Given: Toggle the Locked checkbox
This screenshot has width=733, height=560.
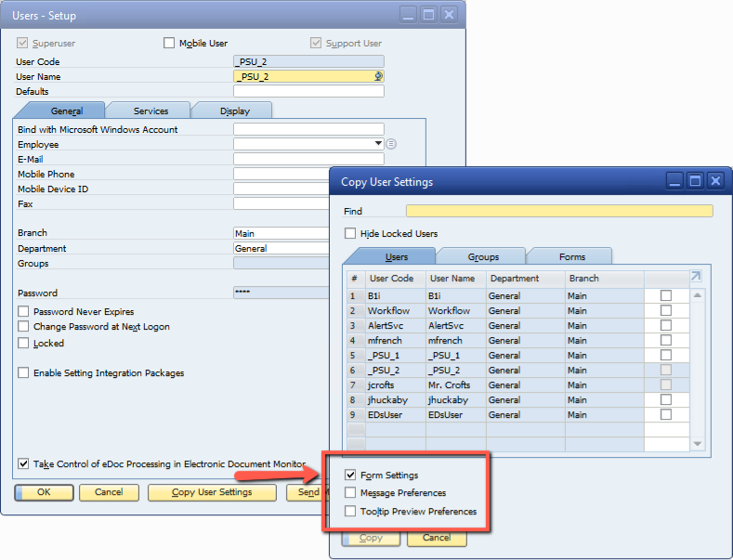Looking at the screenshot, I should point(23,343).
